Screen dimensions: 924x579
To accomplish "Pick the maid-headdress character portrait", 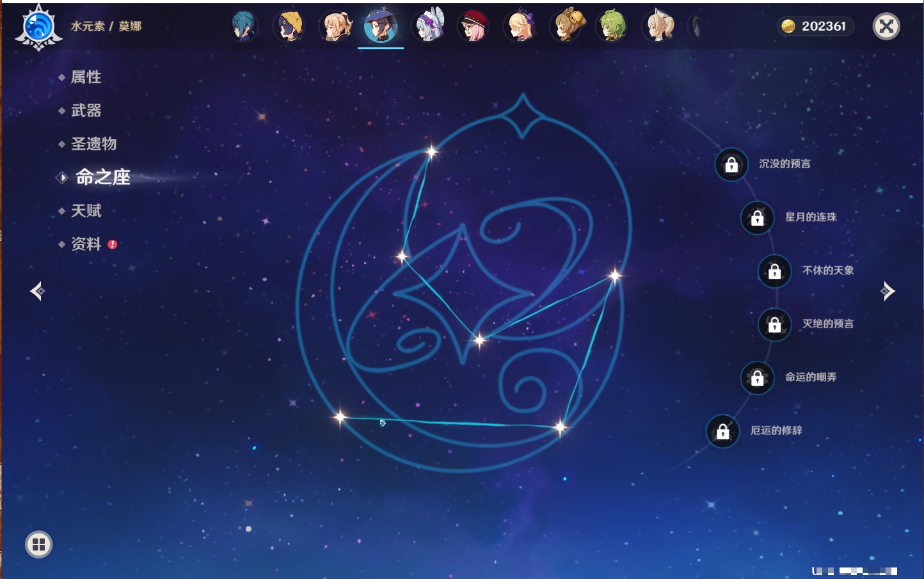I will 427,26.
